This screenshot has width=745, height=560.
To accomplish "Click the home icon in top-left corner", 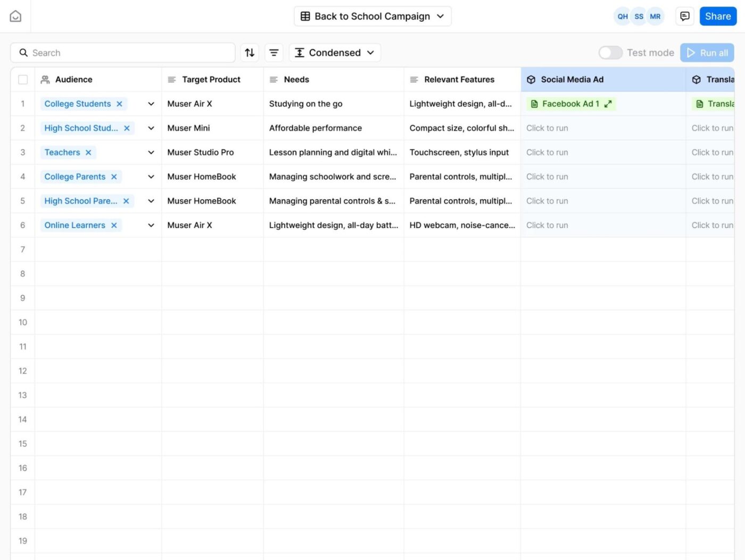I will coord(15,15).
